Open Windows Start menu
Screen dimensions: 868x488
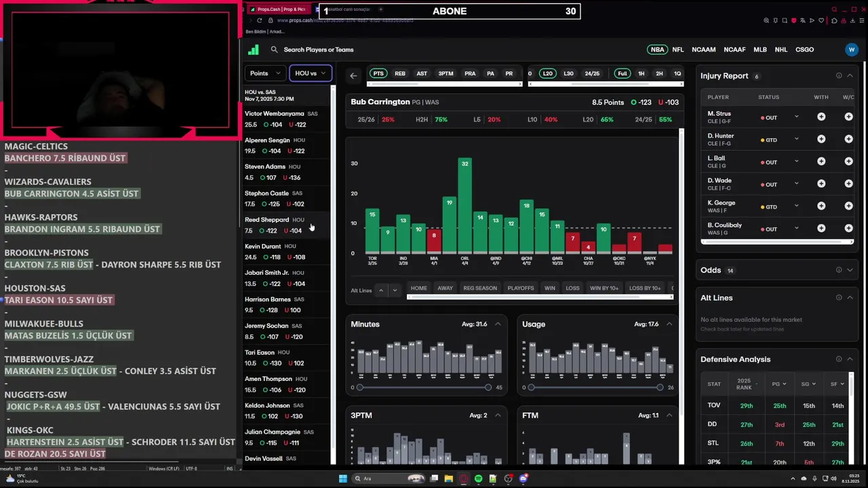coord(343,479)
